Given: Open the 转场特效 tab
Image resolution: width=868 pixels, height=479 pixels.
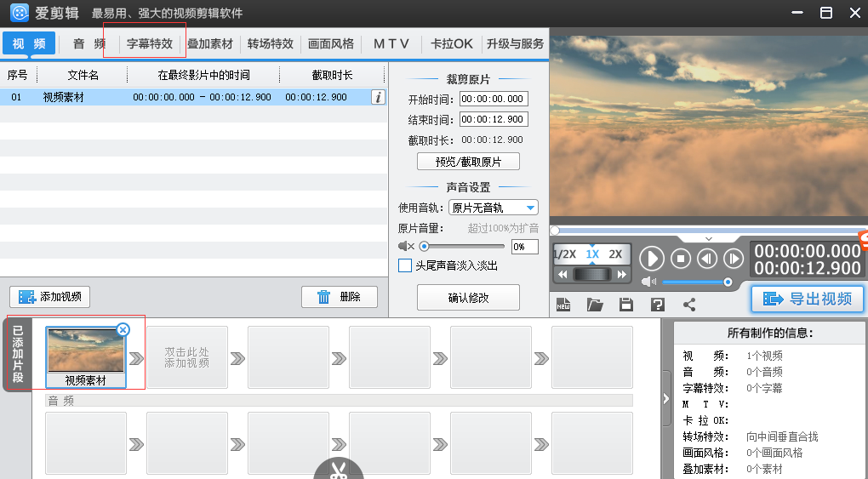Looking at the screenshot, I should click(x=270, y=43).
